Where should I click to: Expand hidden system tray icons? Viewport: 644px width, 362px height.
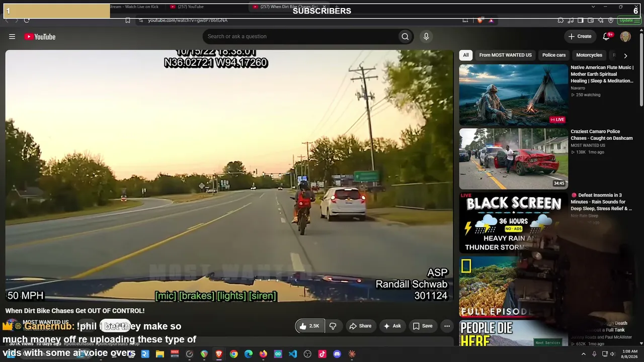tap(584, 354)
